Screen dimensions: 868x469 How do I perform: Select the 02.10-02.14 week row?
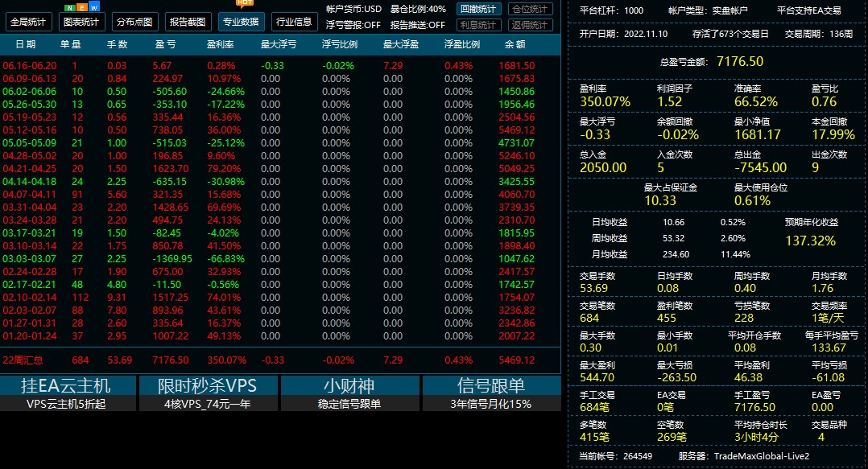coord(280,298)
